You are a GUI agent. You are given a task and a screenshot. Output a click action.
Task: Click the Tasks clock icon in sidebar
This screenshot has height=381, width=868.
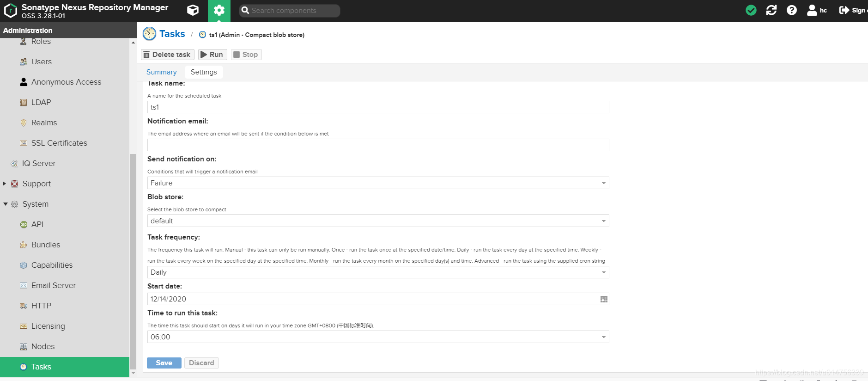pos(24,367)
